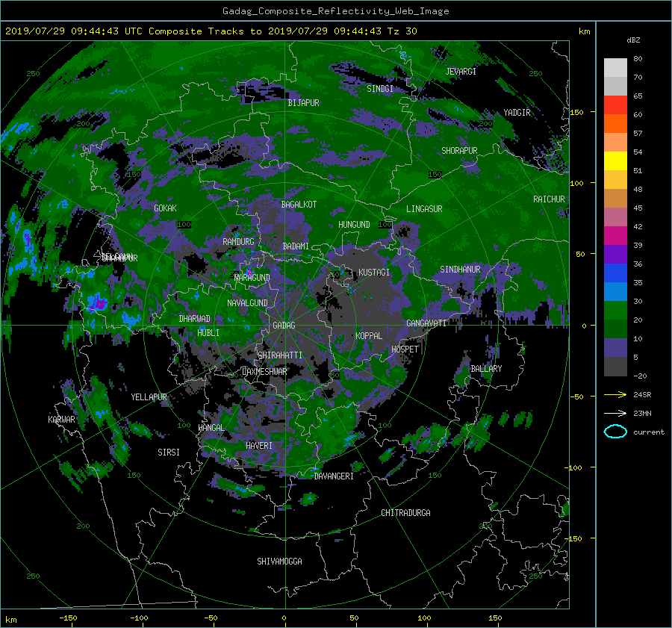Viewport: 672px width, 628px height.
Task: Click the YADGIR city label
Action: [517, 113]
